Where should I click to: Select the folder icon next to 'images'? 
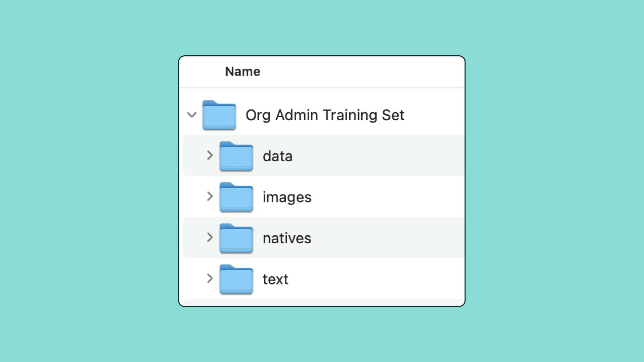coord(236,197)
